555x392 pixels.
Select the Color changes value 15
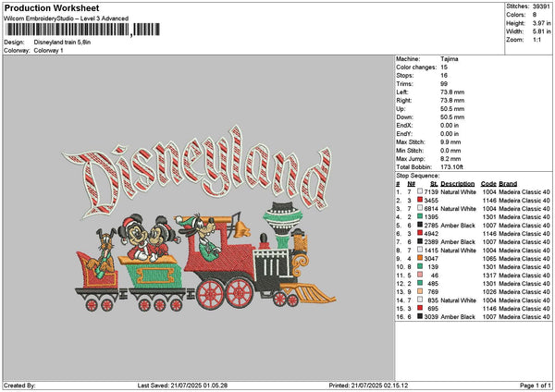click(x=444, y=67)
